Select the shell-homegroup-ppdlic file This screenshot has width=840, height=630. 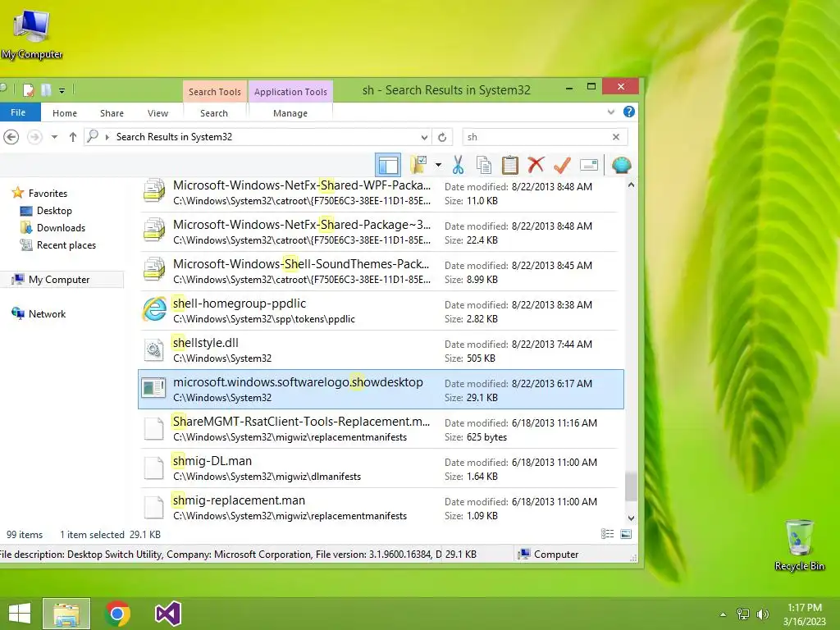(x=381, y=311)
